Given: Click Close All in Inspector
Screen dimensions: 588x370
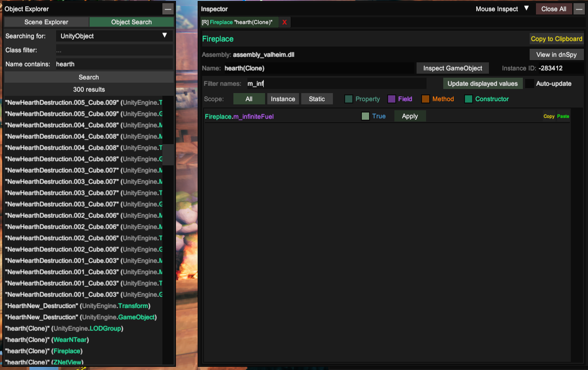Looking at the screenshot, I should point(554,9).
